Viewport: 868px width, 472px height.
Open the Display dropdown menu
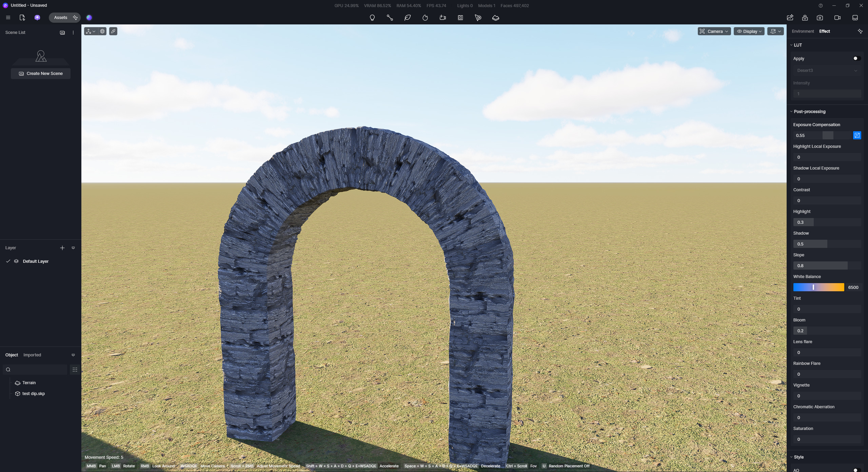coord(749,31)
